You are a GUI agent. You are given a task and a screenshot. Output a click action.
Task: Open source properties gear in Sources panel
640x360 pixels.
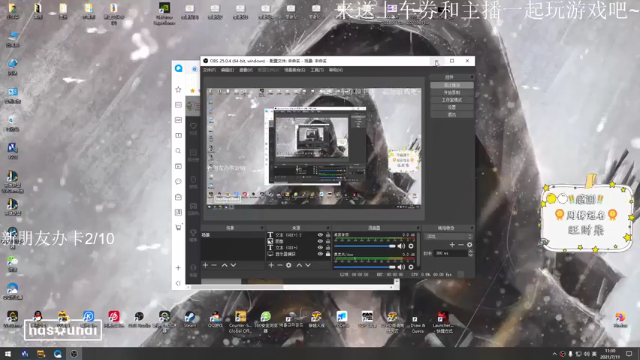(x=289, y=265)
